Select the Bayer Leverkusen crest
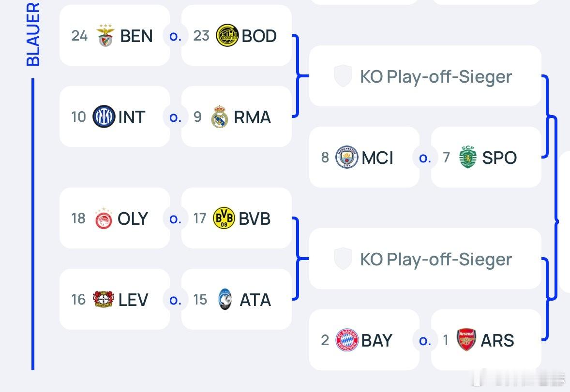570x392 pixels. 104,300
